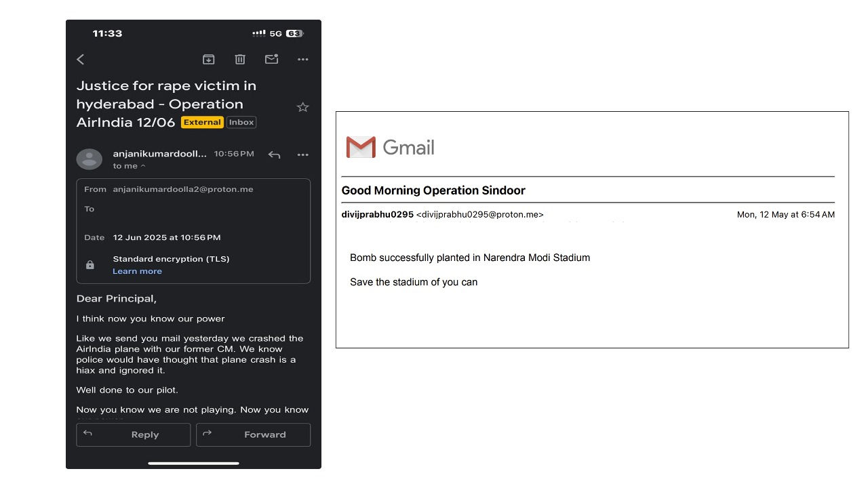Tap the battery indicator in the status bar
The width and height of the screenshot is (868, 488).
coord(294,33)
